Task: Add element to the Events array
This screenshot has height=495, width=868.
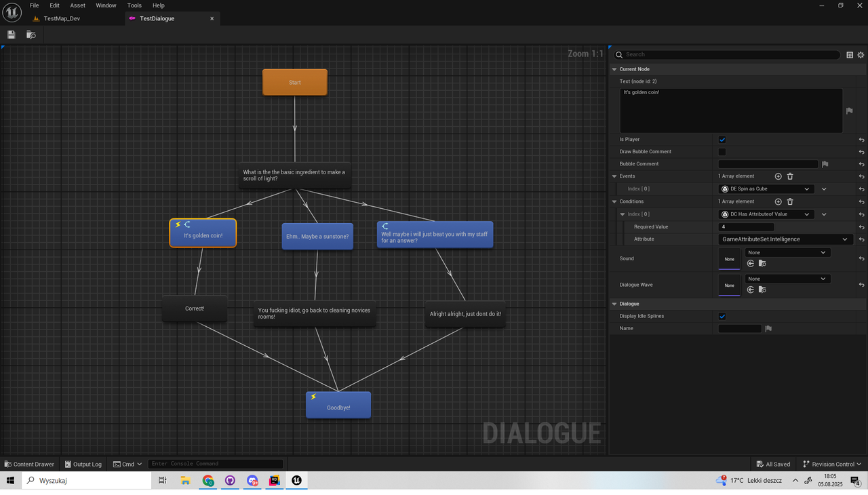Action: point(778,176)
